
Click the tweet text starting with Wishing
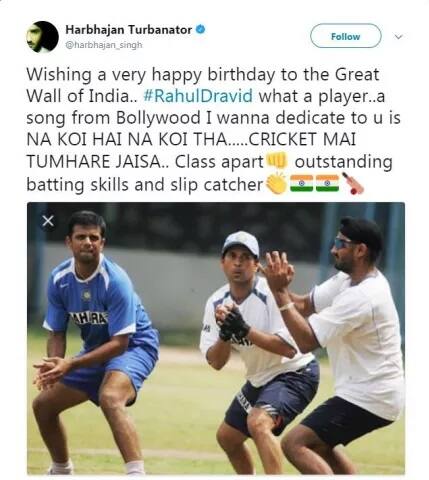[213, 129]
